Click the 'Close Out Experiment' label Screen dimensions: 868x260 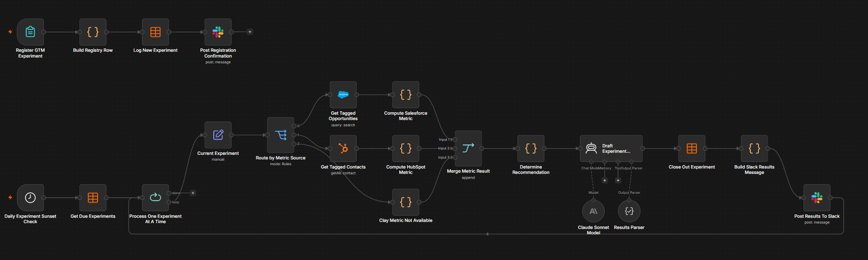tap(692, 167)
